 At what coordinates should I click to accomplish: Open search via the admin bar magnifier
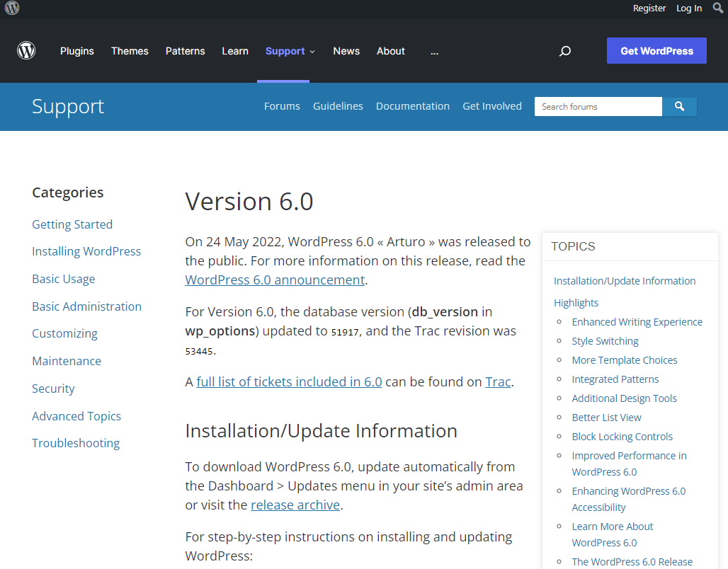[x=718, y=8]
